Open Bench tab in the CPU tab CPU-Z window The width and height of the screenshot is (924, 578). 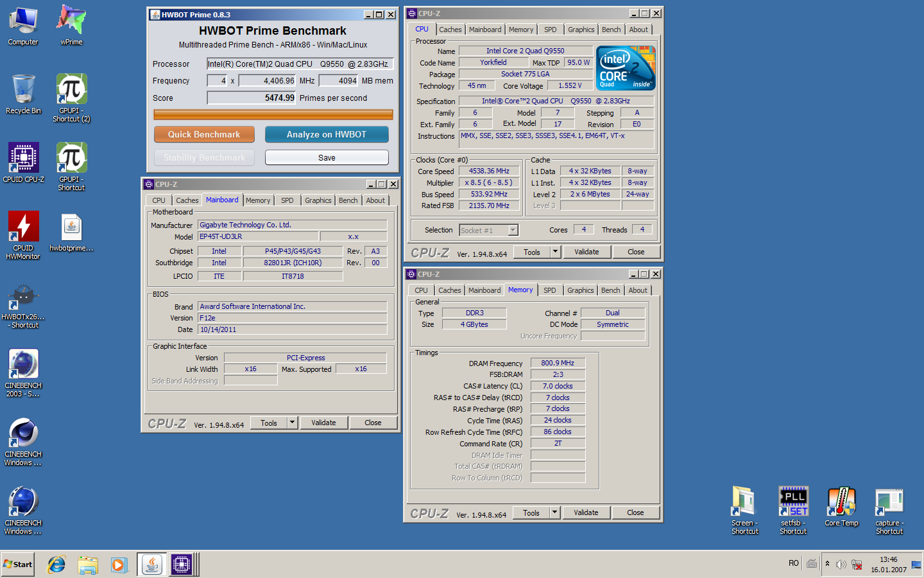pos(612,30)
